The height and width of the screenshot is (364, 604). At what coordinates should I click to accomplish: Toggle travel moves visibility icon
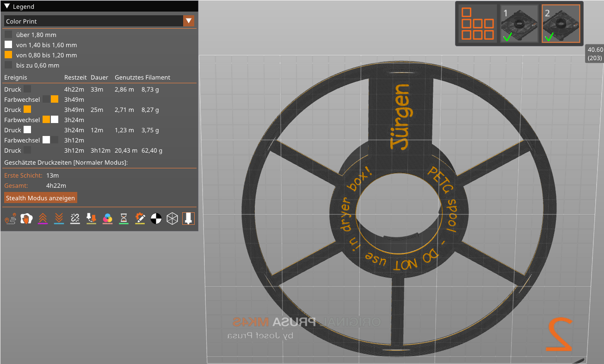pyautogui.click(x=10, y=219)
